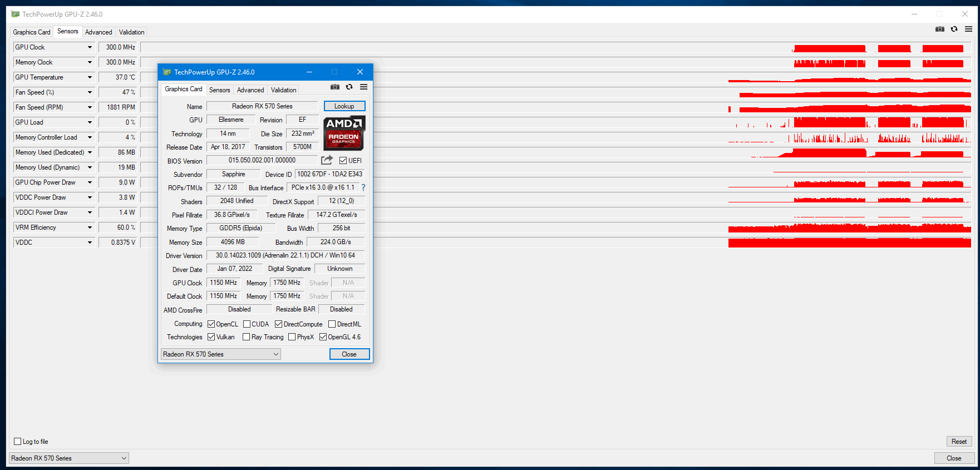Open Radeon RX 570 selector in dialog
980x470 pixels.
click(x=221, y=354)
